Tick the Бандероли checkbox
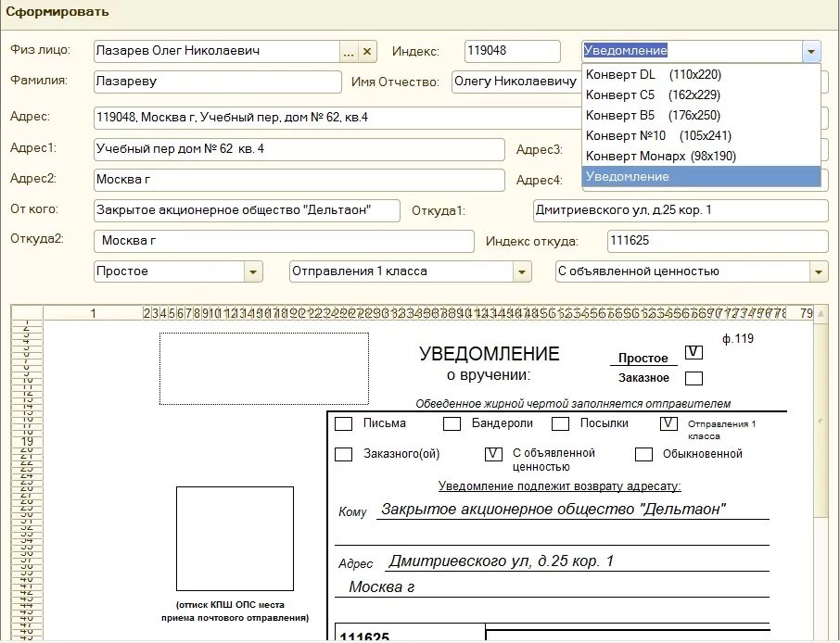The height and width of the screenshot is (643, 840). pos(452,424)
